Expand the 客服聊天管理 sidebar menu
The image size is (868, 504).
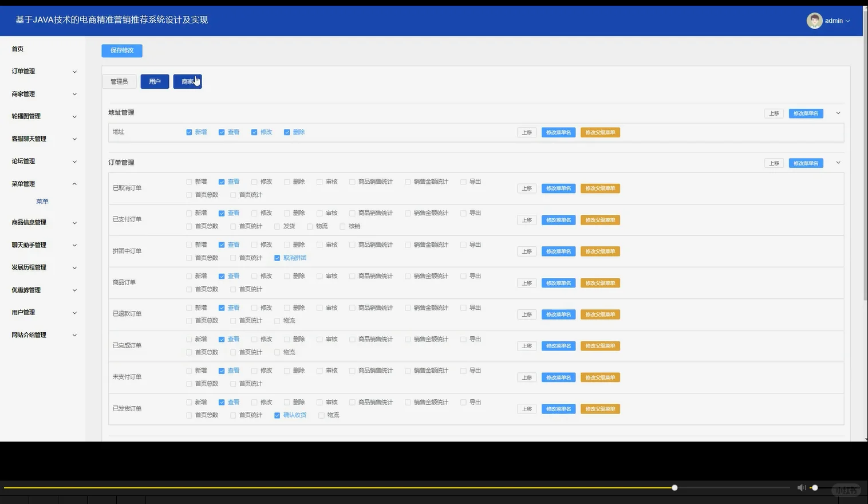click(43, 139)
